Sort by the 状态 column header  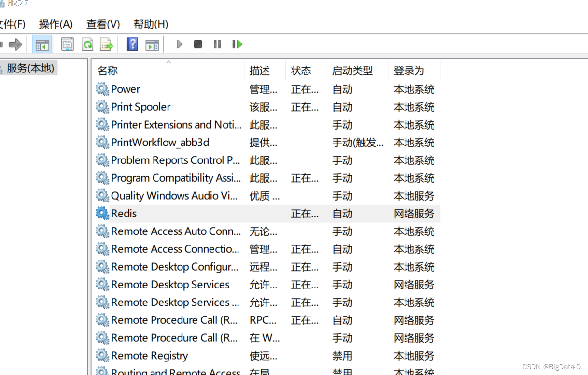301,71
